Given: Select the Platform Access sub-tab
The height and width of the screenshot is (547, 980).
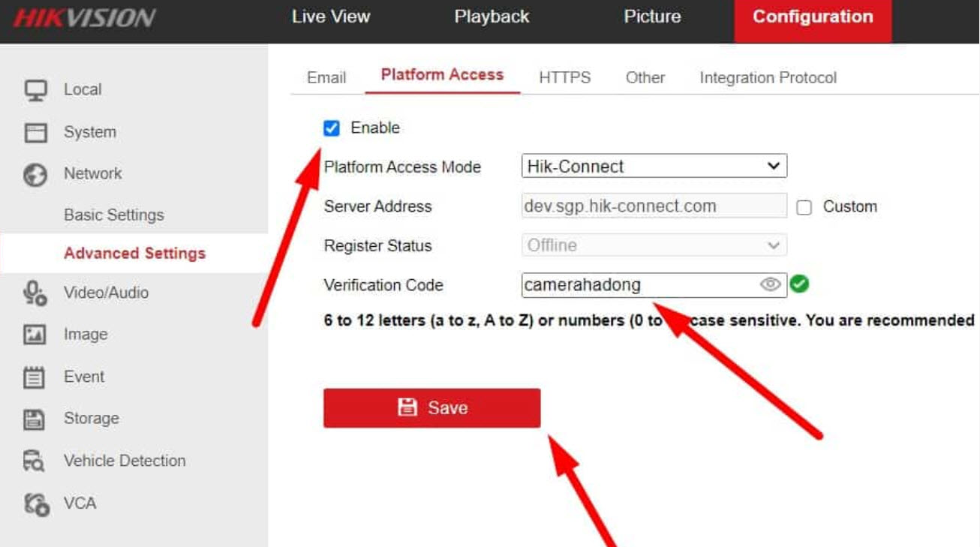Looking at the screenshot, I should click(442, 75).
